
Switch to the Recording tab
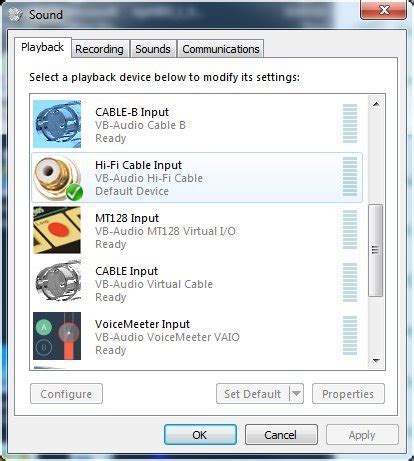(x=99, y=49)
